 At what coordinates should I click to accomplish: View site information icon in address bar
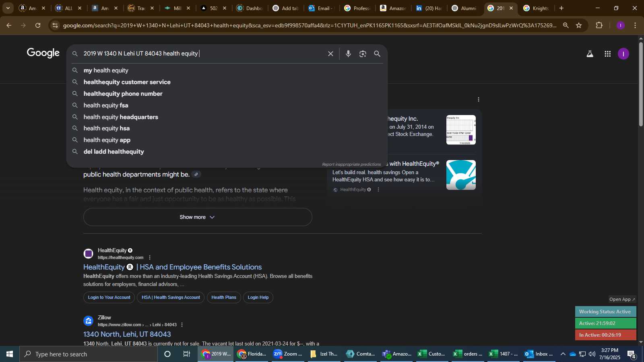[55, 25]
